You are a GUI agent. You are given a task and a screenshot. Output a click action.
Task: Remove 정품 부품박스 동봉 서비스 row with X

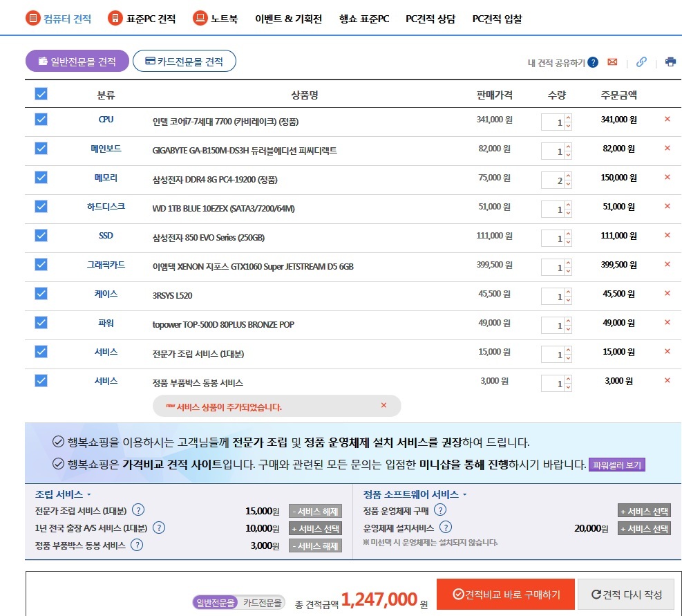pos(667,380)
